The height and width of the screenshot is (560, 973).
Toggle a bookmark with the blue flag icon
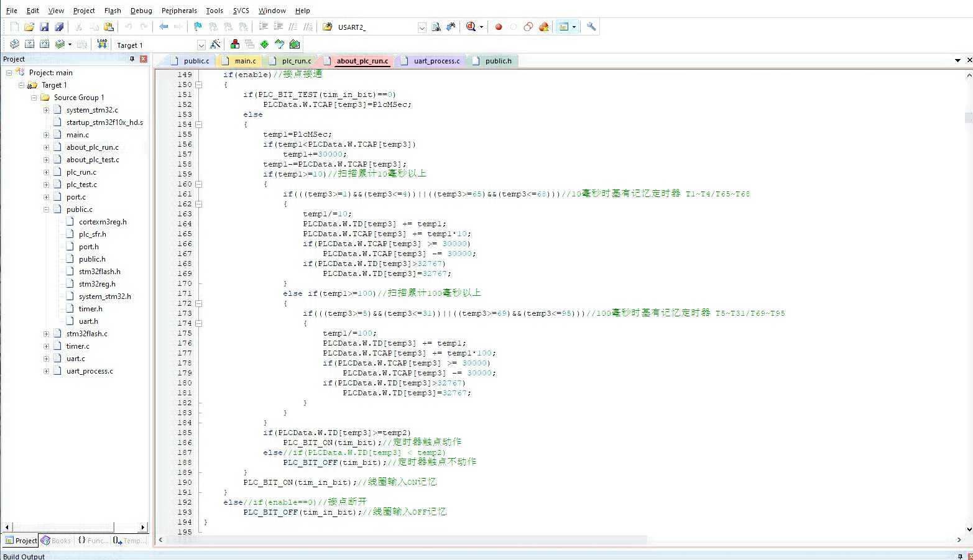[198, 27]
